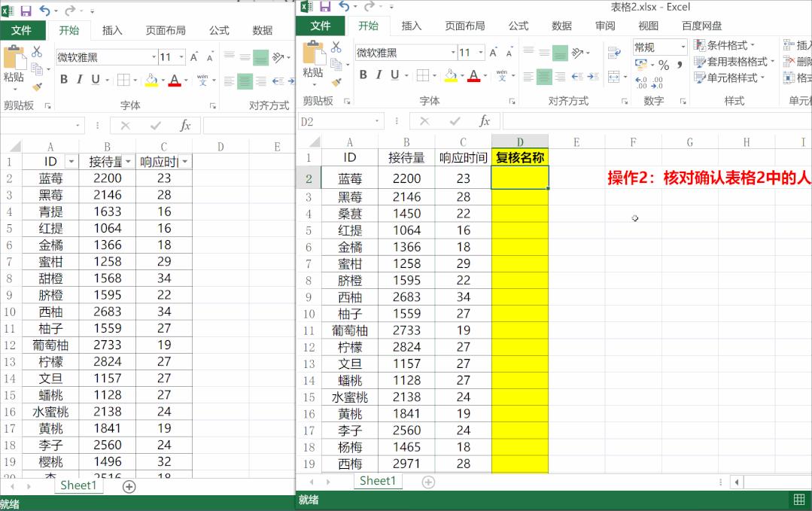
Task: Apply percentage style with the % icon
Action: (663, 64)
